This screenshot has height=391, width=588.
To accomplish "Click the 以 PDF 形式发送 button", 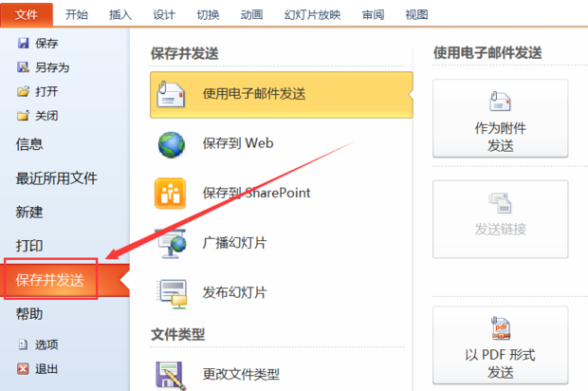I will coord(500,345).
